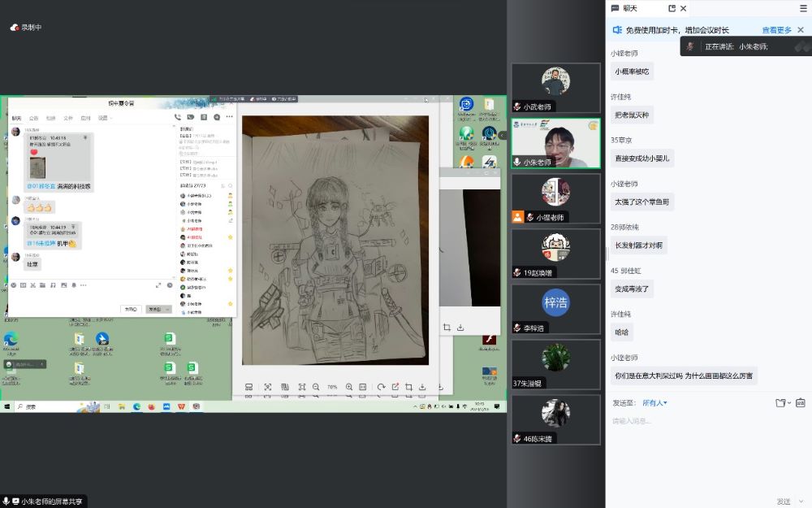Open the 所有人 recipient dropdown
Screen dimensions: 812x508
click(654, 403)
